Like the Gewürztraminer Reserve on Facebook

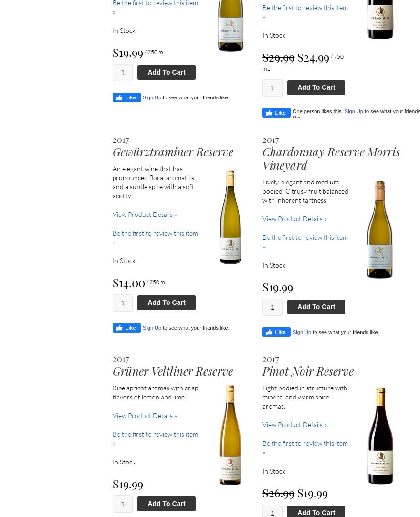[126, 328]
